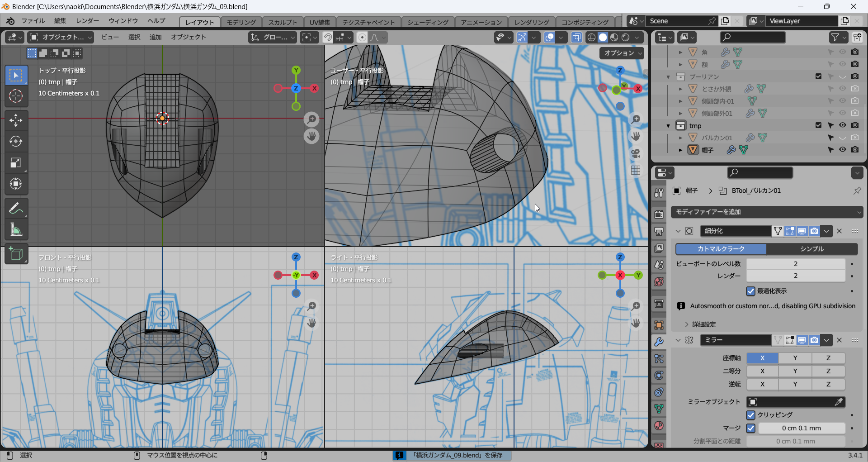Click the ビューポートのレベル数 value field
The height and width of the screenshot is (462, 868).
click(795, 264)
